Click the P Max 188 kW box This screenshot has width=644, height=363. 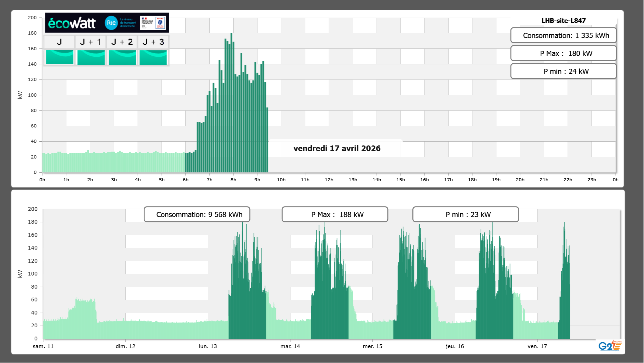tap(335, 214)
